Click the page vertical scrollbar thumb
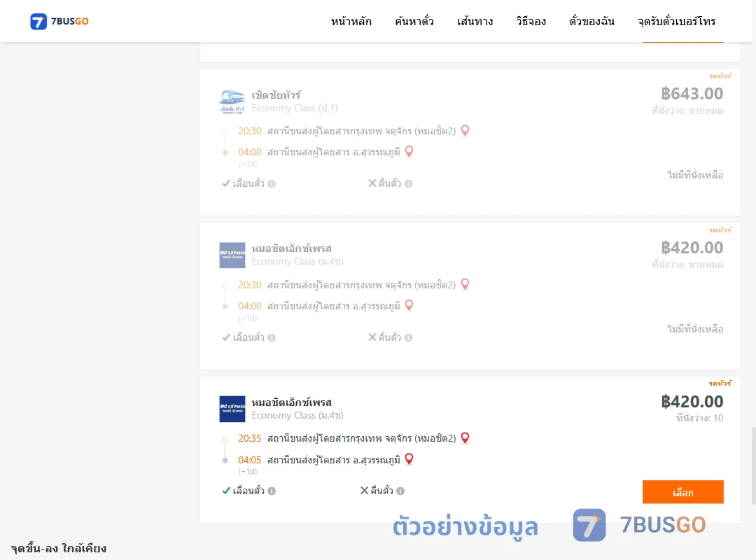The height and width of the screenshot is (560, 756). pyautogui.click(x=752, y=465)
